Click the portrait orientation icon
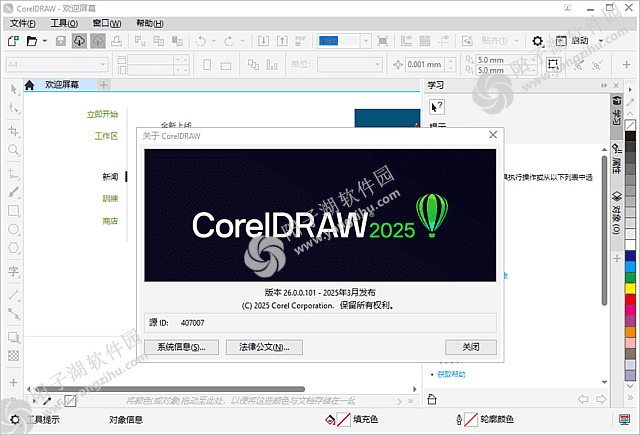The width and height of the screenshot is (640, 435). click(x=207, y=64)
